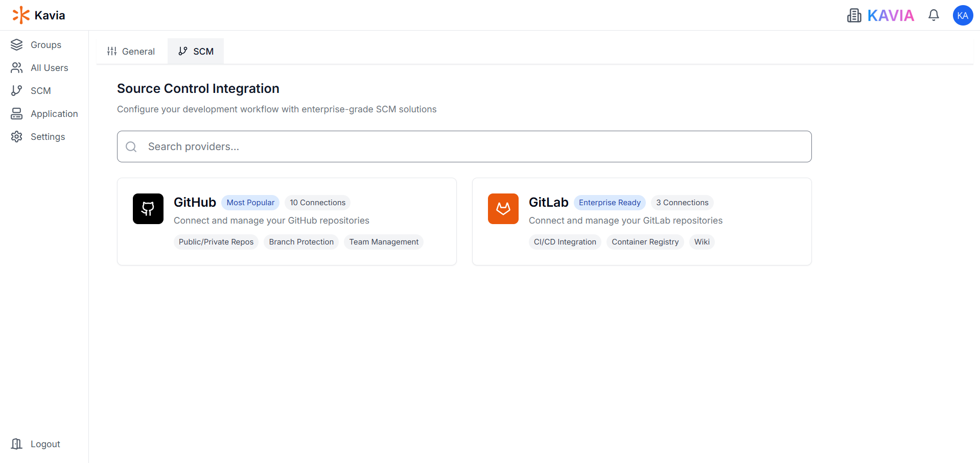Click the 3 Connections badge
This screenshot has width=980, height=463.
click(x=682, y=203)
